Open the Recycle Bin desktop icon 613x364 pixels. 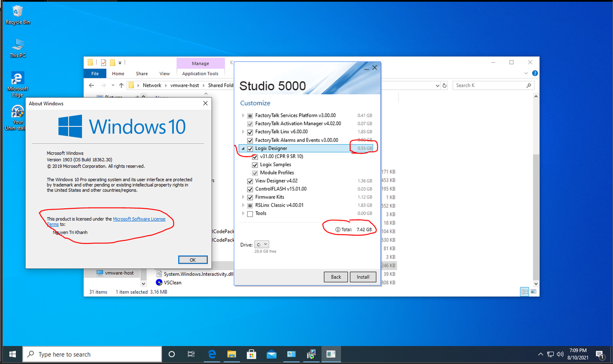tap(18, 15)
